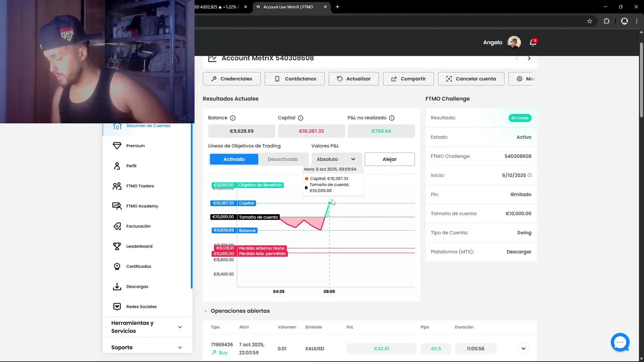
Task: Go to the next account arrow
Action: tap(529, 58)
